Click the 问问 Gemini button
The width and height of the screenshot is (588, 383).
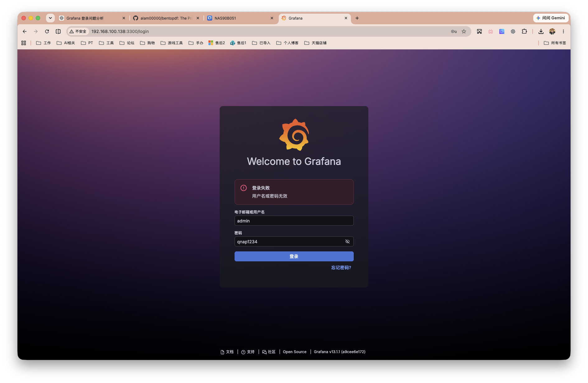pos(551,18)
